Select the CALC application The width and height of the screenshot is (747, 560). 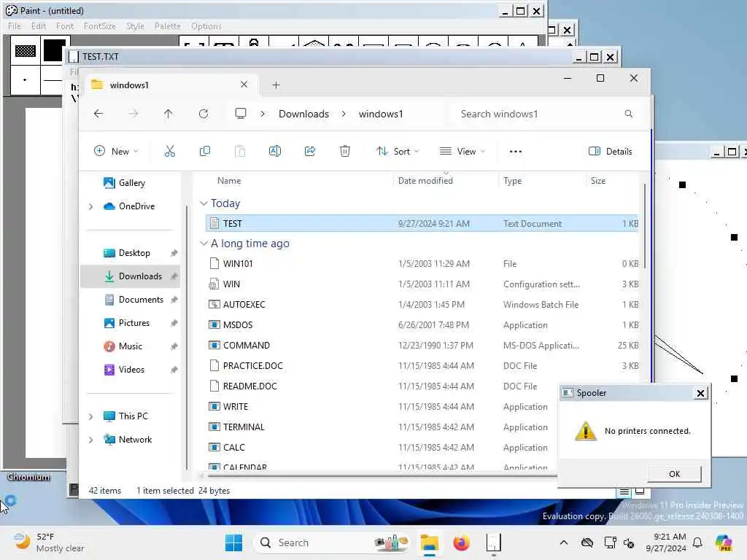(381, 448)
